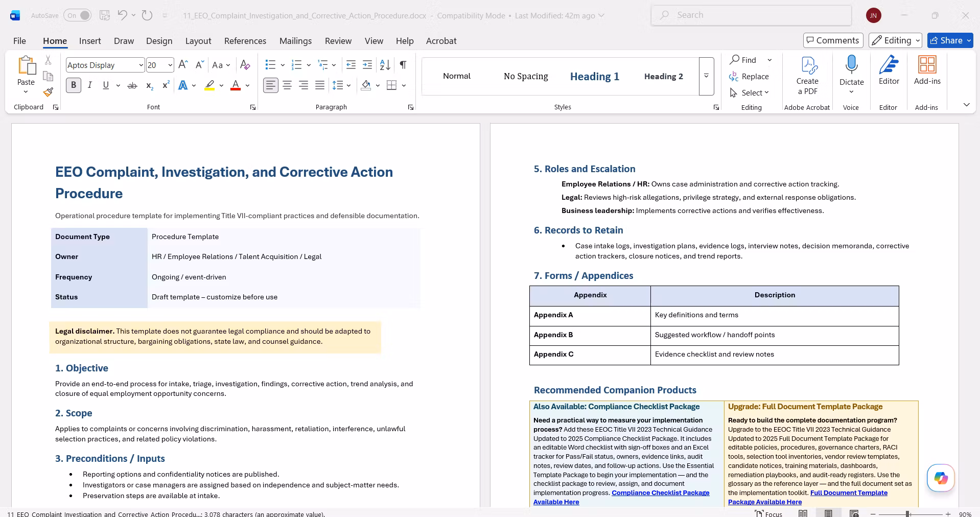The width and height of the screenshot is (980, 517).
Task: Increase the paragraph indent
Action: click(367, 65)
